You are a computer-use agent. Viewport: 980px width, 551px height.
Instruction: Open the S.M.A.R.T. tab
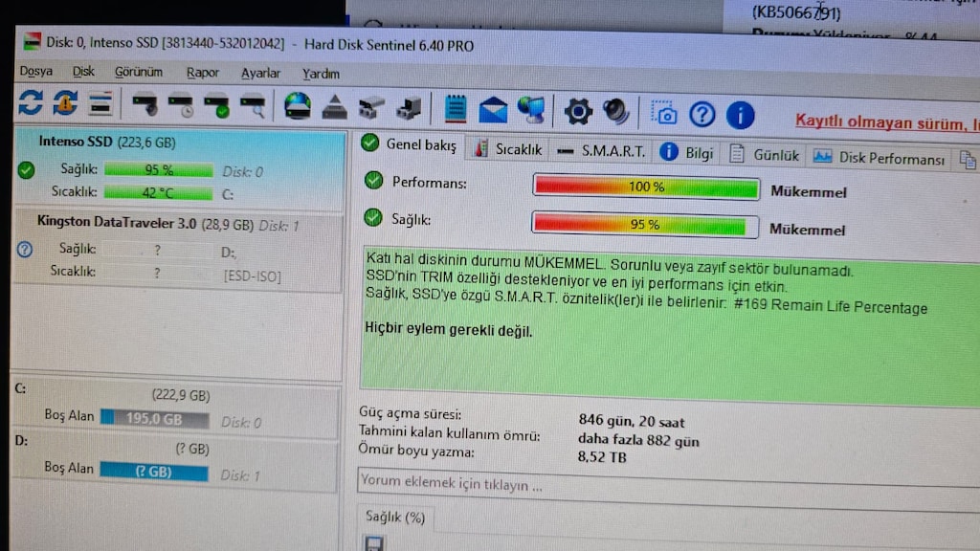(601, 151)
